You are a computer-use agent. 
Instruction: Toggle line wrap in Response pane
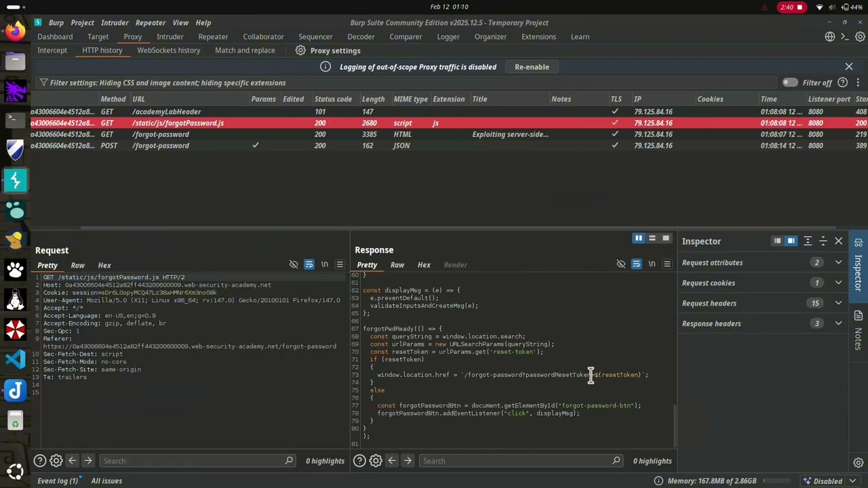click(x=636, y=264)
